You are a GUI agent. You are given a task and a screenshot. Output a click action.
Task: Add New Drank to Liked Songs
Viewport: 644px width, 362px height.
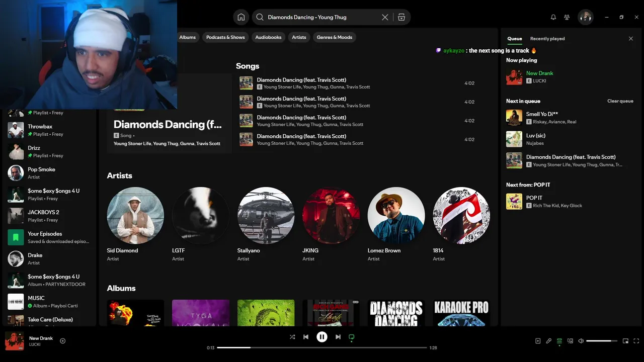point(63,341)
